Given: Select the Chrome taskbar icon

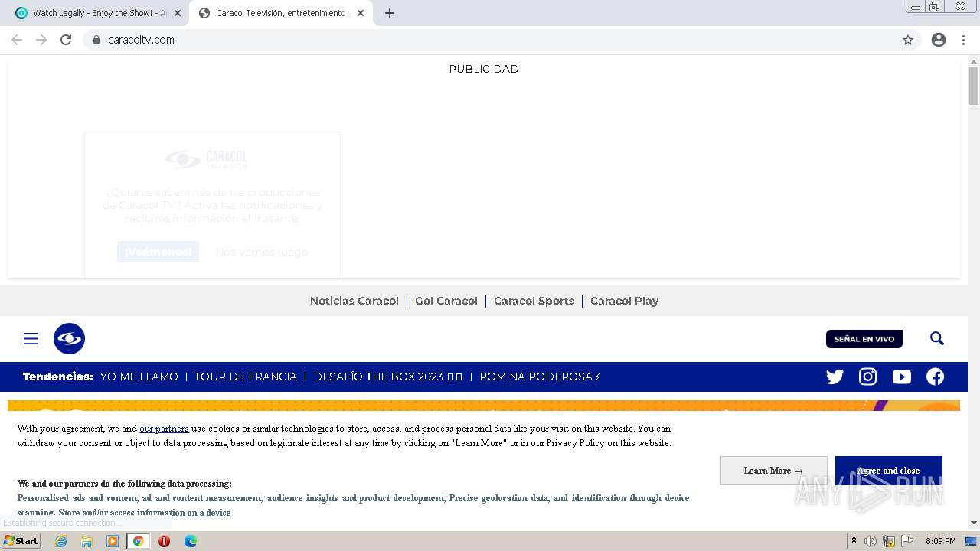Looking at the screenshot, I should click(x=138, y=541).
